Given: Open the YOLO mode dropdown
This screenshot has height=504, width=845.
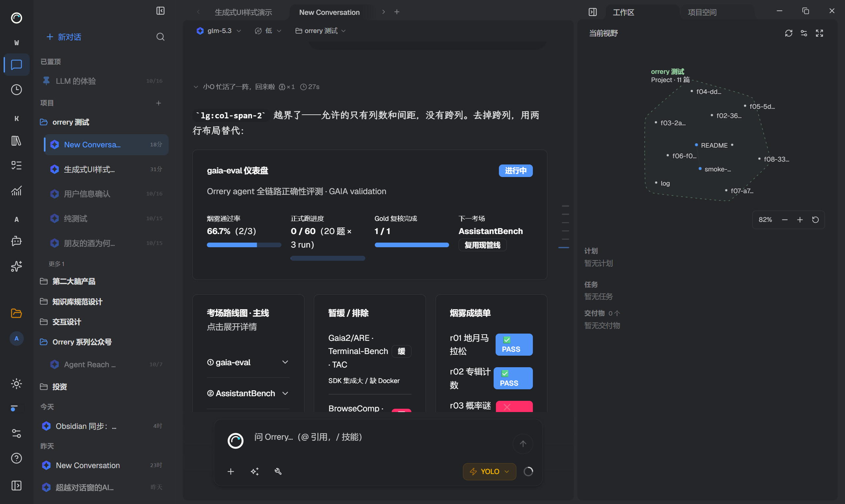Looking at the screenshot, I should point(489,471).
